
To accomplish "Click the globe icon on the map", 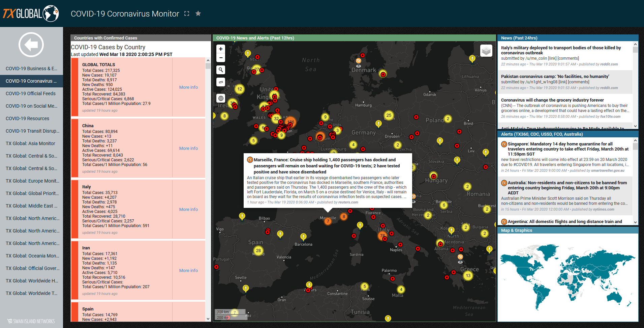I will [x=221, y=98].
